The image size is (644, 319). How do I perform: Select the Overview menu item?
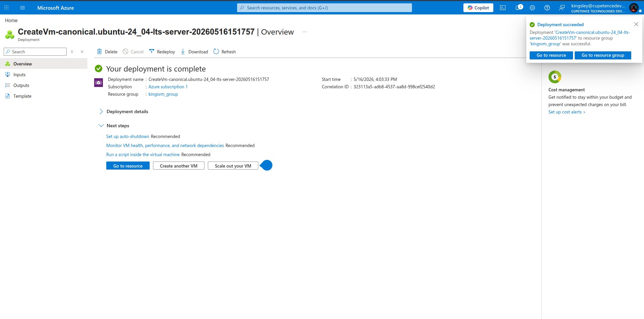point(44,64)
